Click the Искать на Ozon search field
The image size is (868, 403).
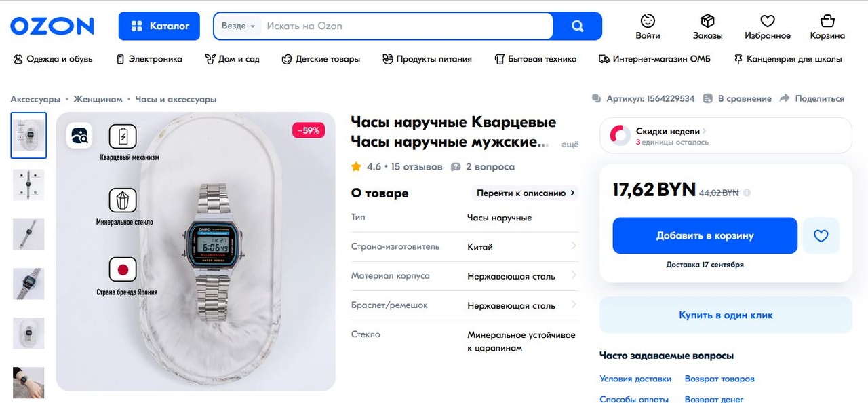[407, 26]
